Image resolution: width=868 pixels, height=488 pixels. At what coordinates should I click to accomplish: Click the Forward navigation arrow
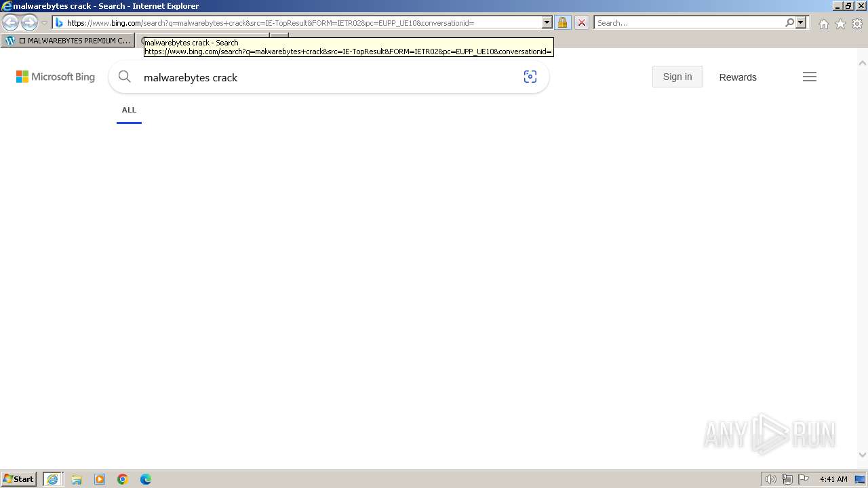tap(29, 23)
